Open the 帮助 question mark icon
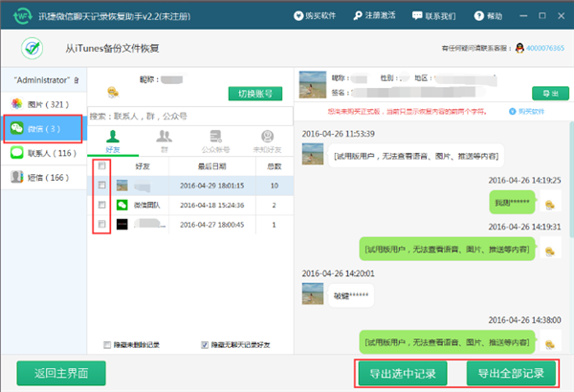574x392 pixels. point(479,15)
